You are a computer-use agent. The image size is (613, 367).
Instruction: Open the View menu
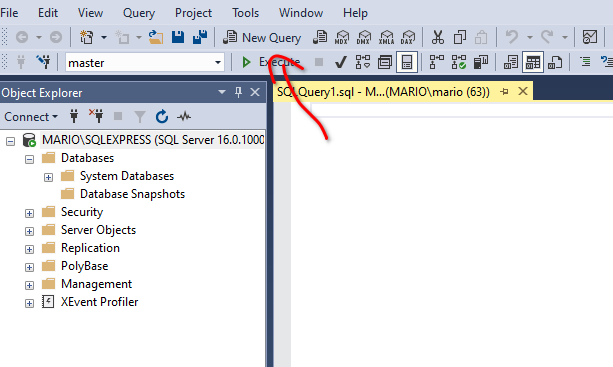point(90,13)
